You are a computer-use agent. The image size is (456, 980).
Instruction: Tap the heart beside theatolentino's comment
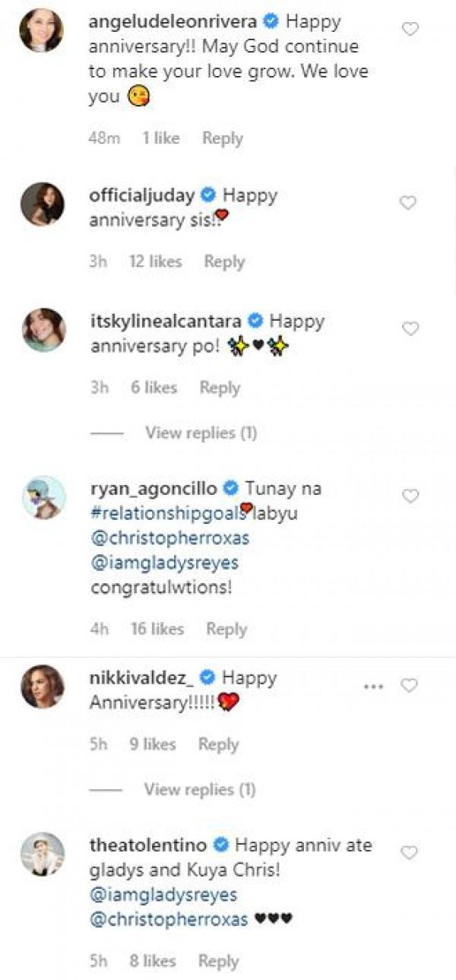[x=410, y=853]
